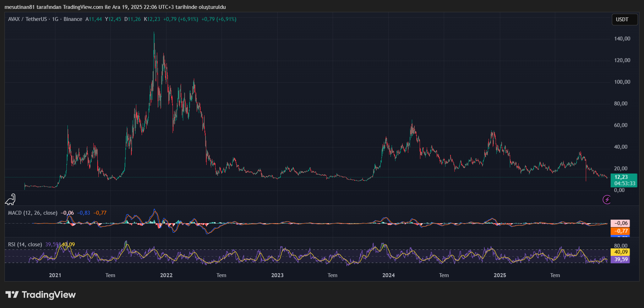Click the orange -0,77 MACD signal label
The width and height of the screenshot is (644, 308).
click(x=620, y=231)
